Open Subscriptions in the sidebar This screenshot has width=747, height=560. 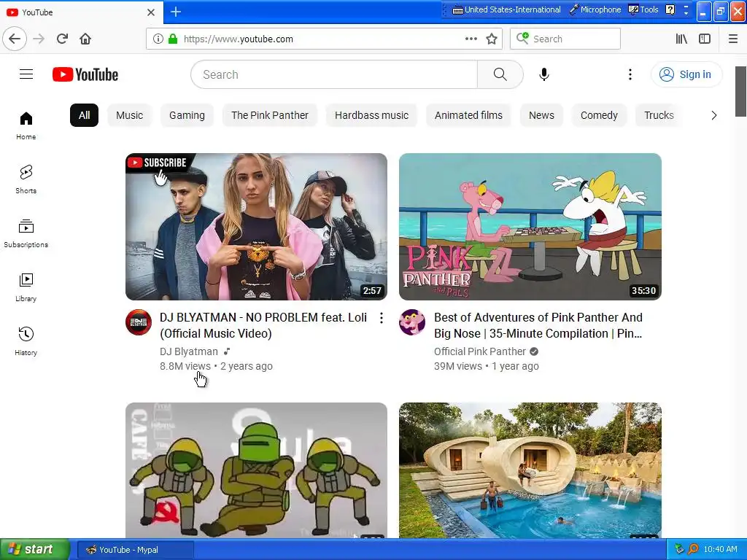coord(26,233)
